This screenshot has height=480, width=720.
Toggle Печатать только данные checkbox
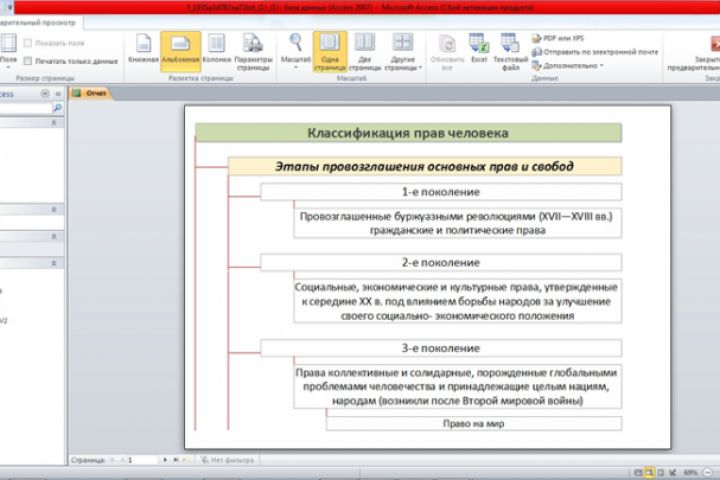[28, 61]
